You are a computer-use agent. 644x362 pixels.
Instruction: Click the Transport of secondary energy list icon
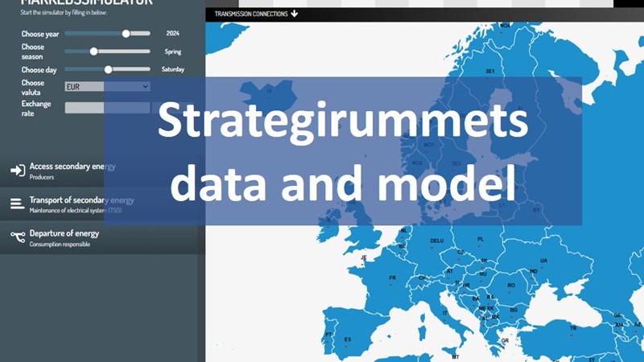[x=17, y=204]
